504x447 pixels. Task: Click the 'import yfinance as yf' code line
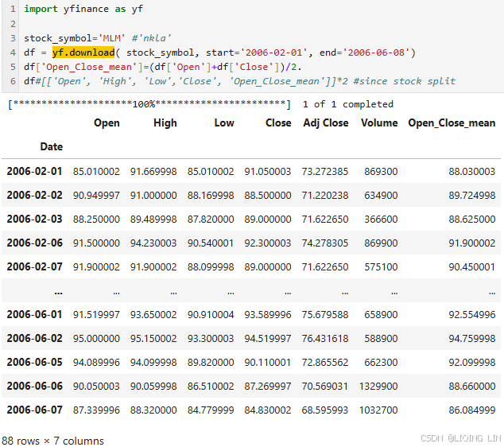coord(83,9)
